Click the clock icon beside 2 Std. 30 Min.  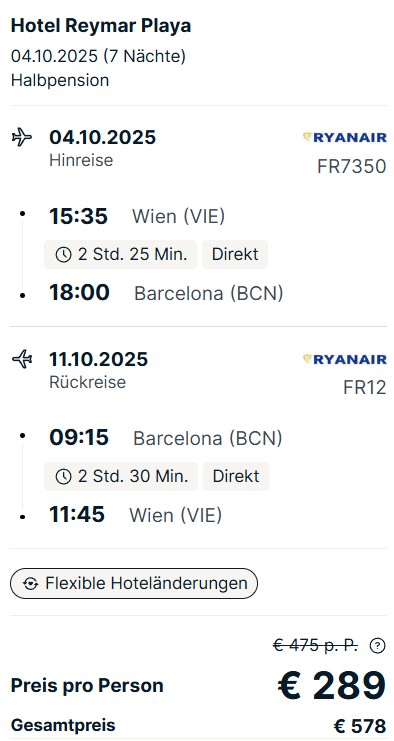click(63, 477)
